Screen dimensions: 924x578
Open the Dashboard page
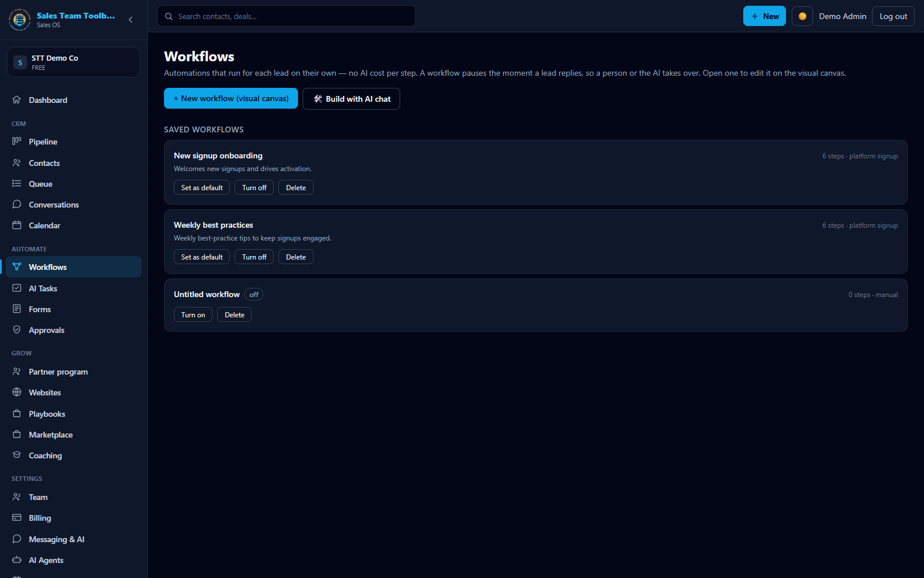(73, 100)
